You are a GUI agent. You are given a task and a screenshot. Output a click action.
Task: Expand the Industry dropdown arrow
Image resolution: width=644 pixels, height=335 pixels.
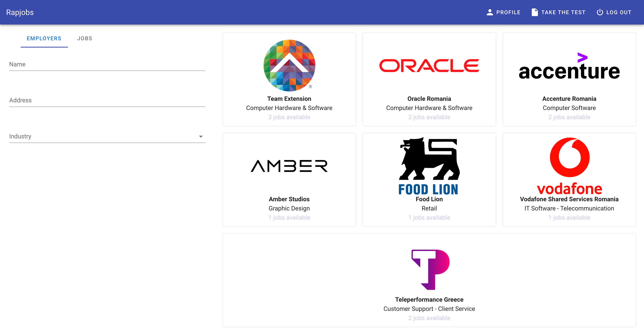[x=200, y=136]
